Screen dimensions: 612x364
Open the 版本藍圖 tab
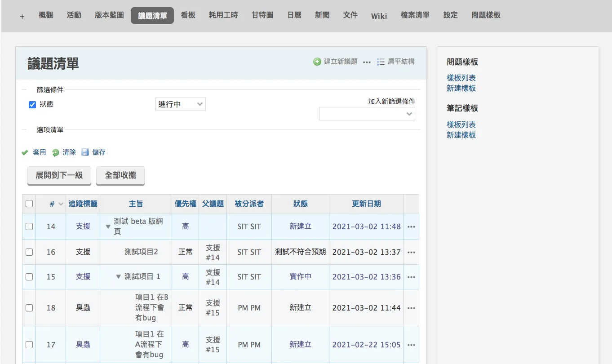coord(109,15)
